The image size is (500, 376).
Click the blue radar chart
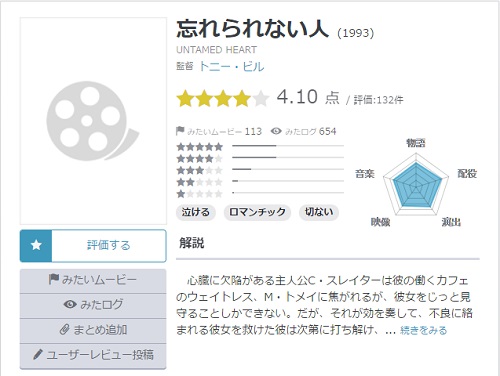pyautogui.click(x=416, y=185)
